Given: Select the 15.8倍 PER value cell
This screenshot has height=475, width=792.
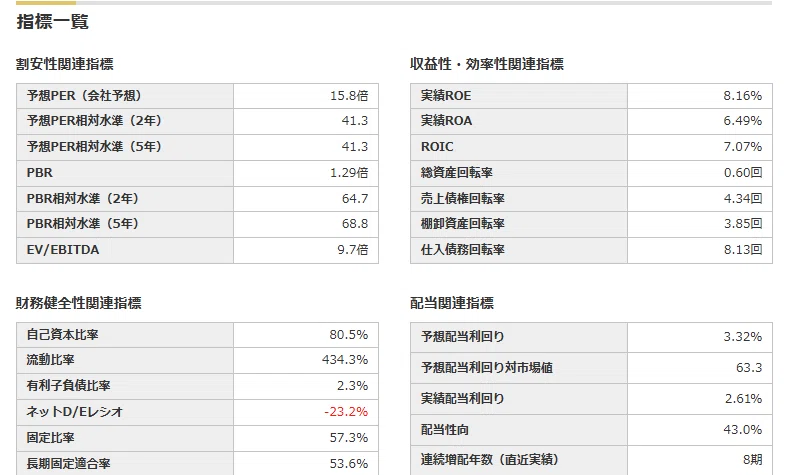Looking at the screenshot, I should tap(306, 96).
